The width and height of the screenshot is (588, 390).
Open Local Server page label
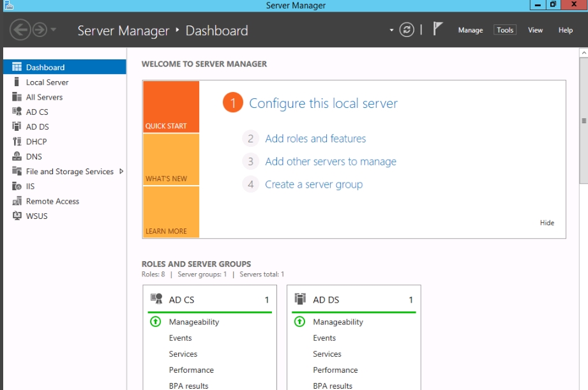click(x=47, y=82)
